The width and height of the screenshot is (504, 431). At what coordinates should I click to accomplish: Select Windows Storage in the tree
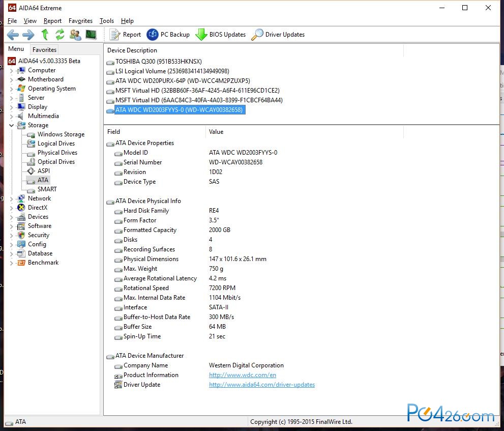61,134
